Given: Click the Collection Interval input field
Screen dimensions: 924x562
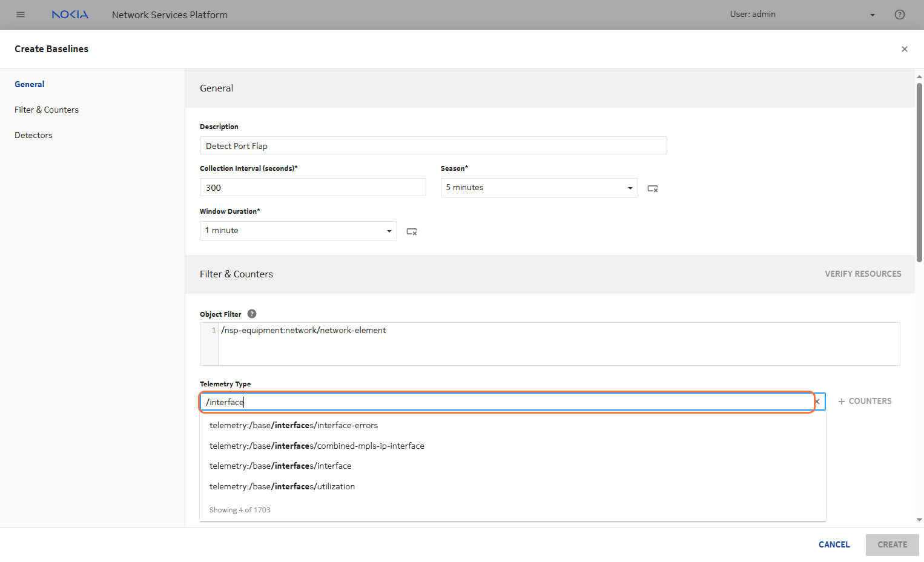Looking at the screenshot, I should [312, 188].
